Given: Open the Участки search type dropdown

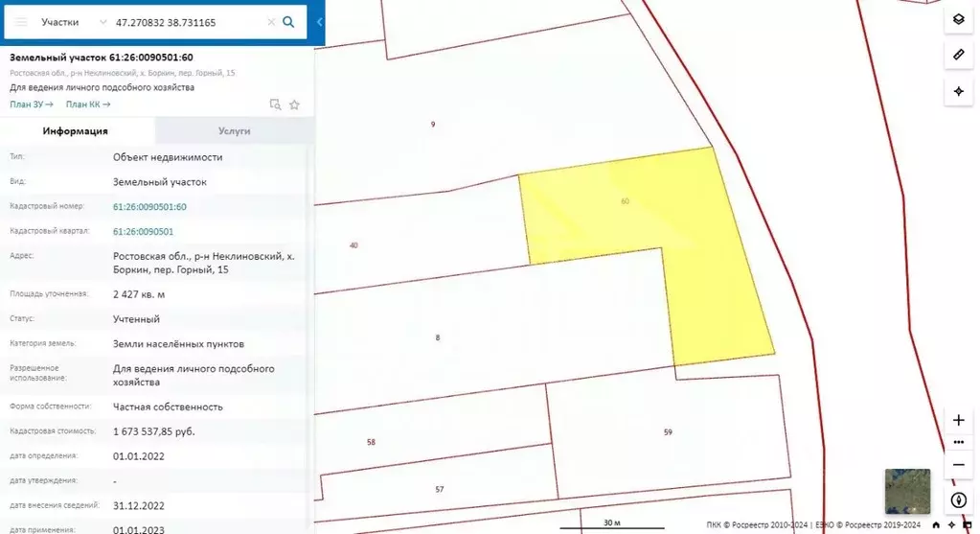Looking at the screenshot, I should 74,21.
